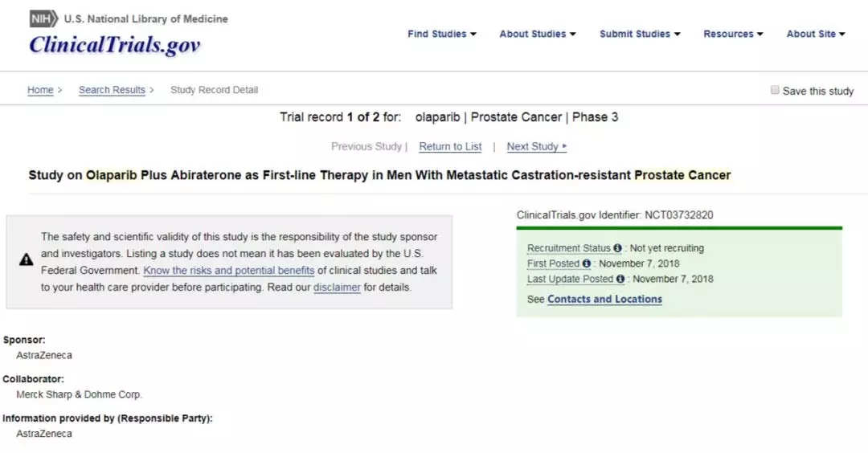Open the Resources menu
This screenshot has width=868, height=453.
(x=733, y=34)
